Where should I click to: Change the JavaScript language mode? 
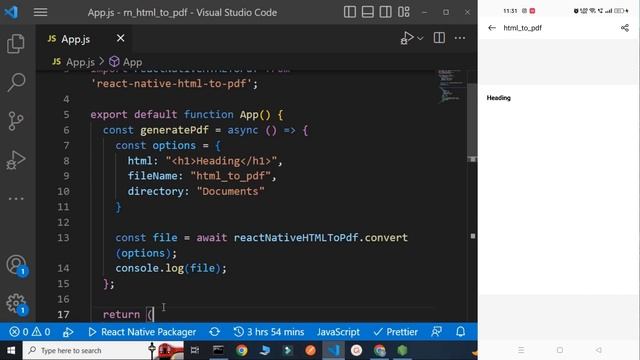(x=338, y=332)
